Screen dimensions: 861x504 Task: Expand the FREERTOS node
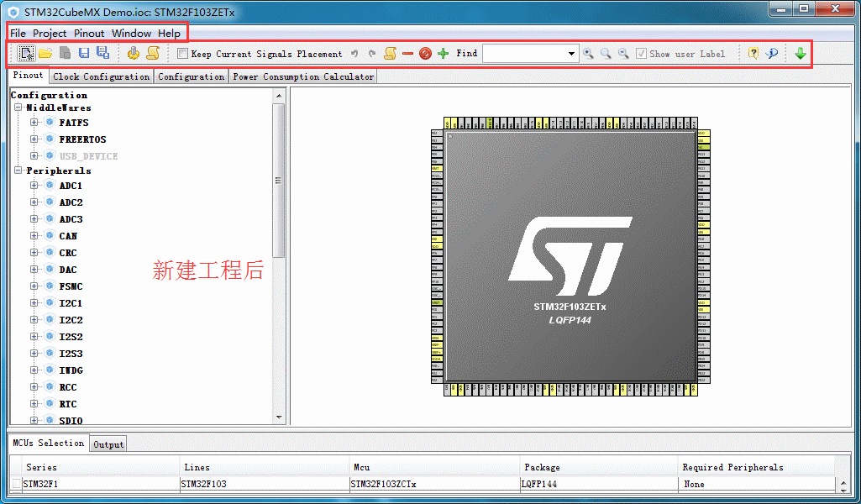click(x=34, y=139)
